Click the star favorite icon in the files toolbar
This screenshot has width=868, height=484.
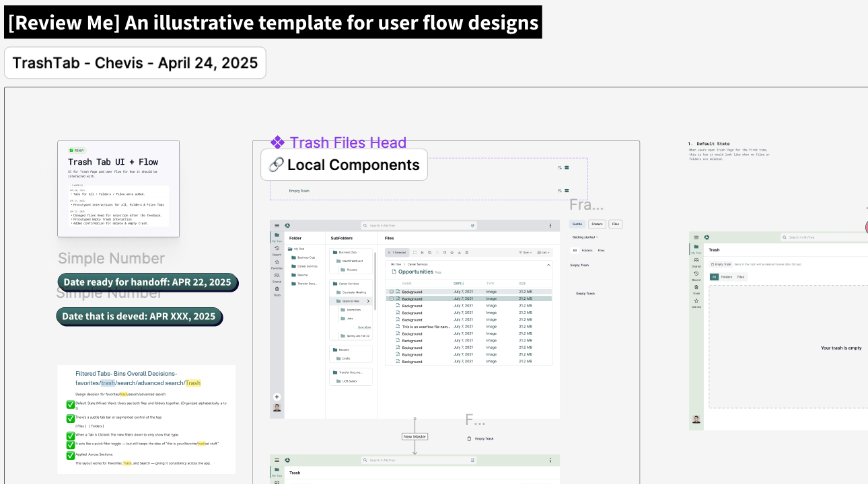tap(451, 252)
